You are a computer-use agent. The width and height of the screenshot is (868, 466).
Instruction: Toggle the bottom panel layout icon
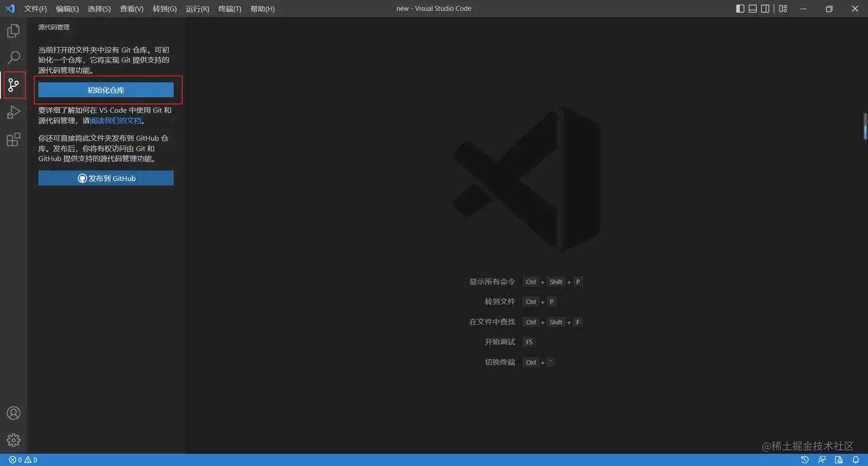click(x=753, y=9)
